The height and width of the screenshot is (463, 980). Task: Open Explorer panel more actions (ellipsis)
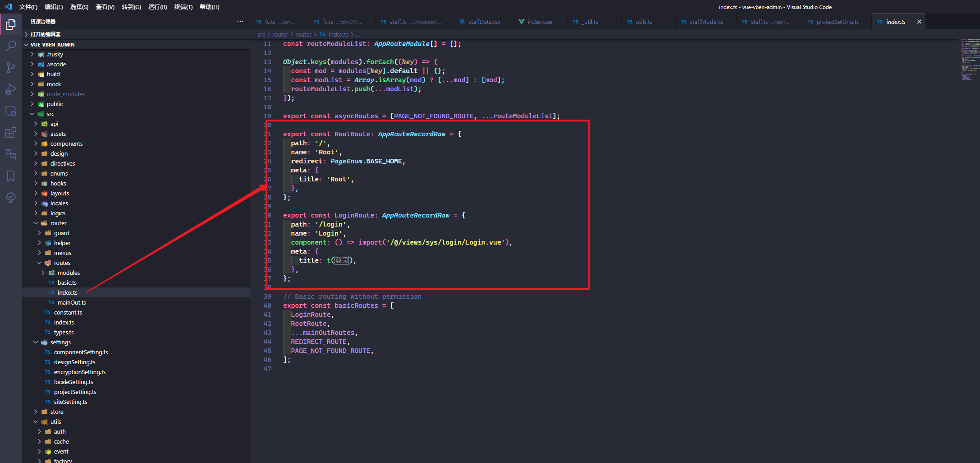tap(240, 22)
